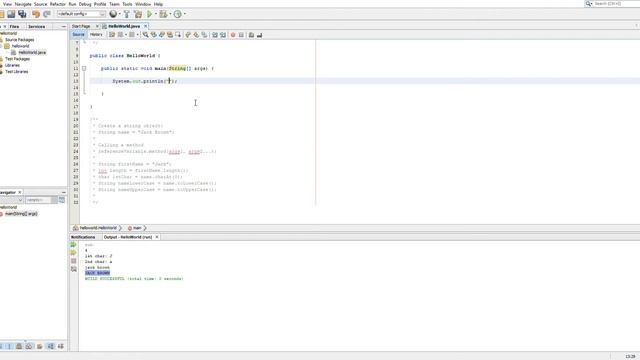Select Test Packages in project tree

(x=17, y=59)
